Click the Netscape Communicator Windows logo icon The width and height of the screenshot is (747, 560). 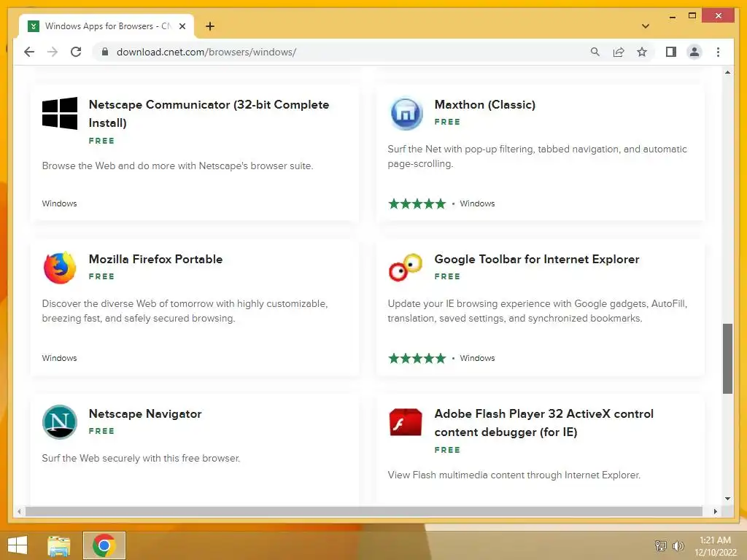[60, 113]
